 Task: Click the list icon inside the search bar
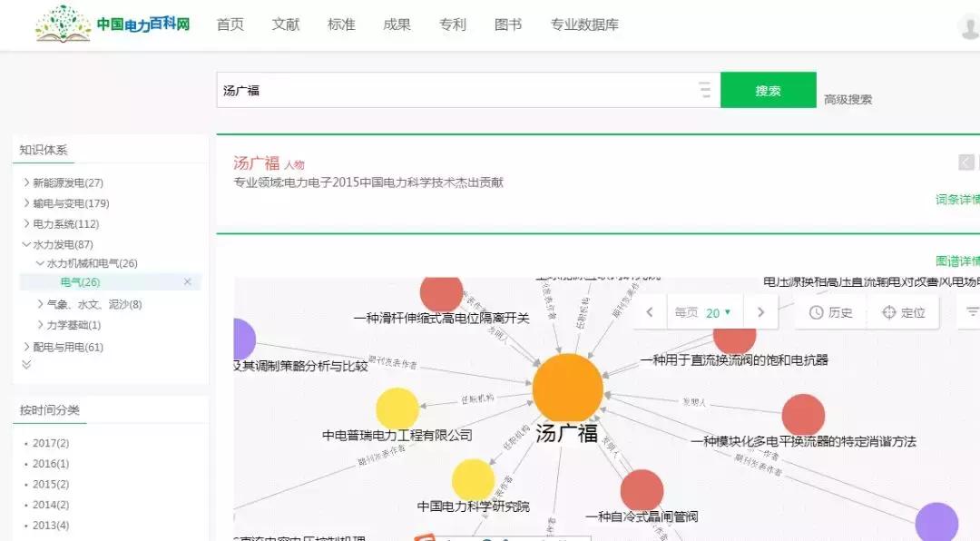[x=705, y=89]
